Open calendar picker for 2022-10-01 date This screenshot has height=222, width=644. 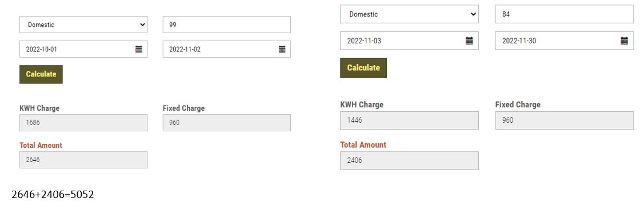[x=139, y=49]
